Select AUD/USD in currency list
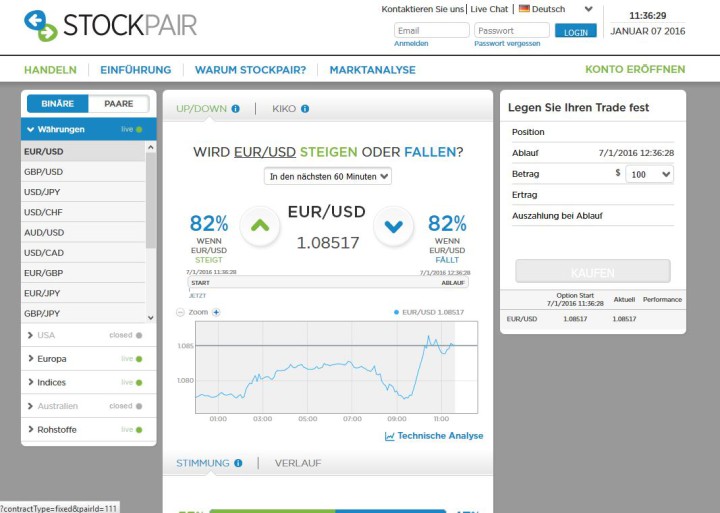Viewport: 720px width, 513px height. point(83,232)
